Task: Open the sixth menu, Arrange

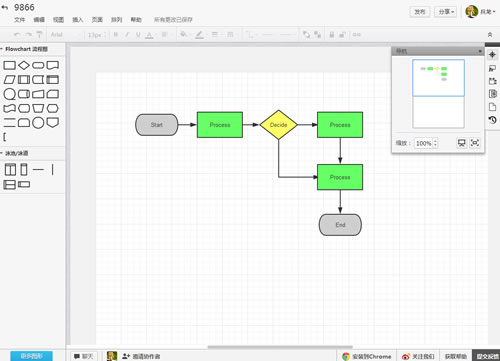Action: tap(116, 20)
